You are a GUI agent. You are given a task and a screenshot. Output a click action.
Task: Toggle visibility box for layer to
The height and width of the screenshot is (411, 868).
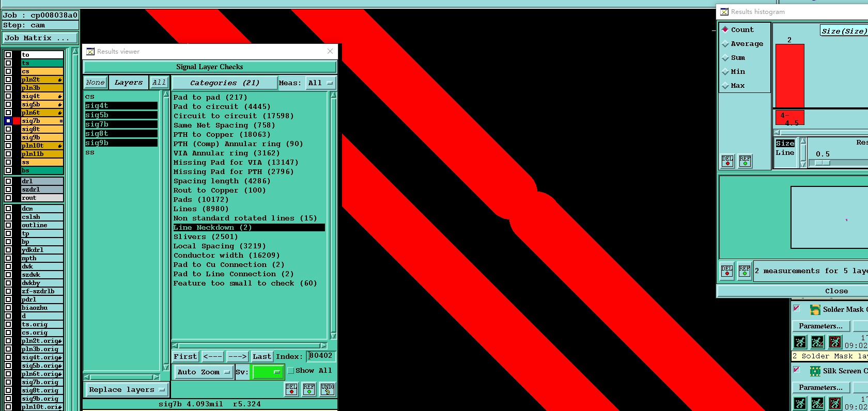(x=8, y=55)
